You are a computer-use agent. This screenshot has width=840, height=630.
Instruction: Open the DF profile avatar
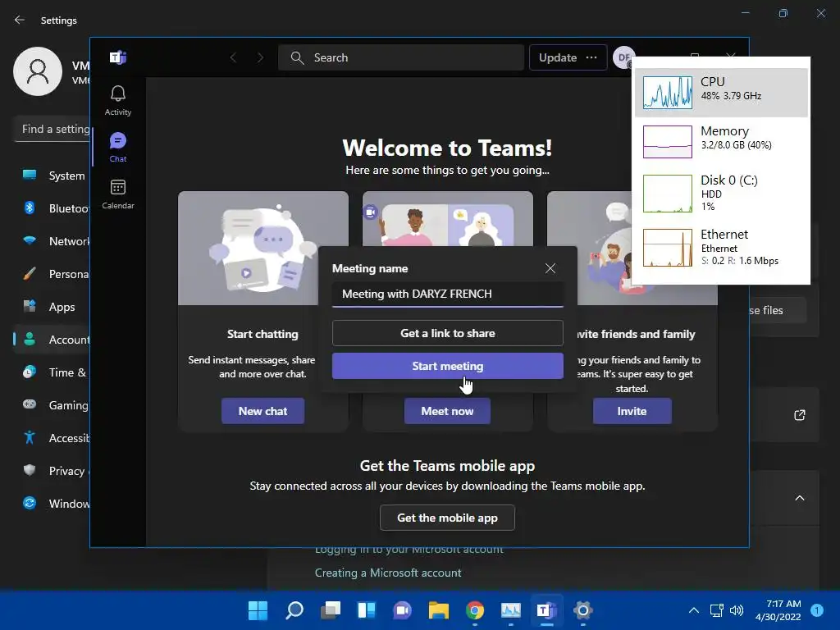pyautogui.click(x=623, y=57)
